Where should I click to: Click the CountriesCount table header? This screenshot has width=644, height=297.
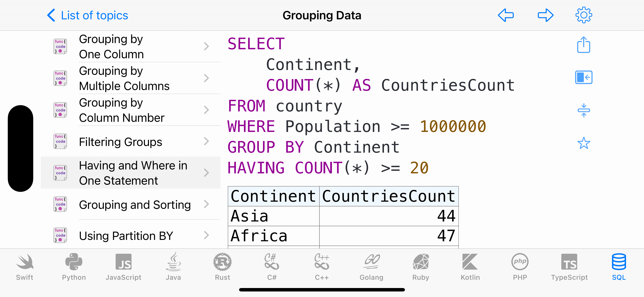(x=389, y=196)
